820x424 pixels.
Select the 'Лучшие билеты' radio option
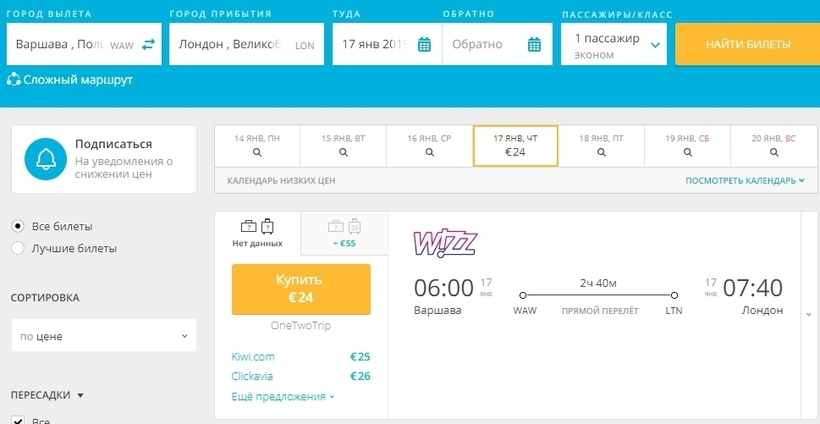coord(18,248)
